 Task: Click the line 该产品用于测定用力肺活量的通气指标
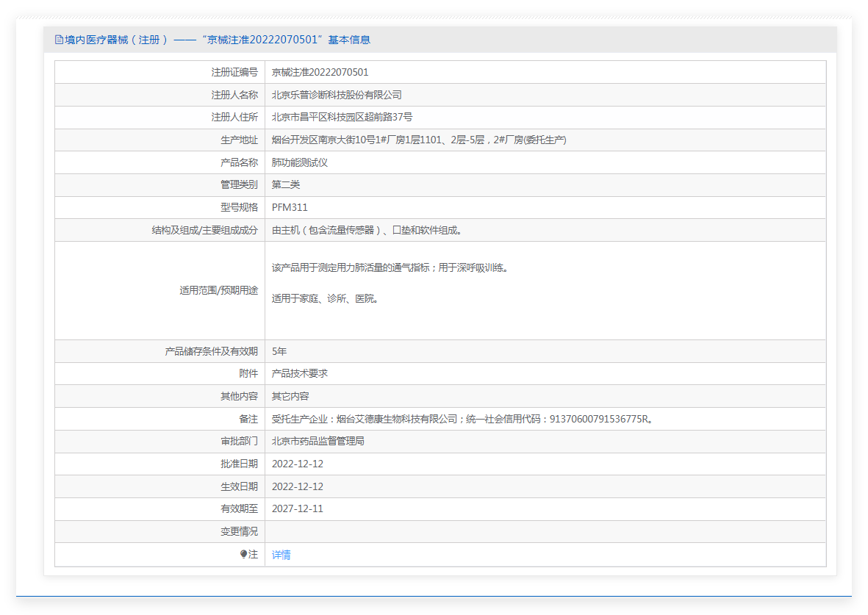click(x=390, y=268)
